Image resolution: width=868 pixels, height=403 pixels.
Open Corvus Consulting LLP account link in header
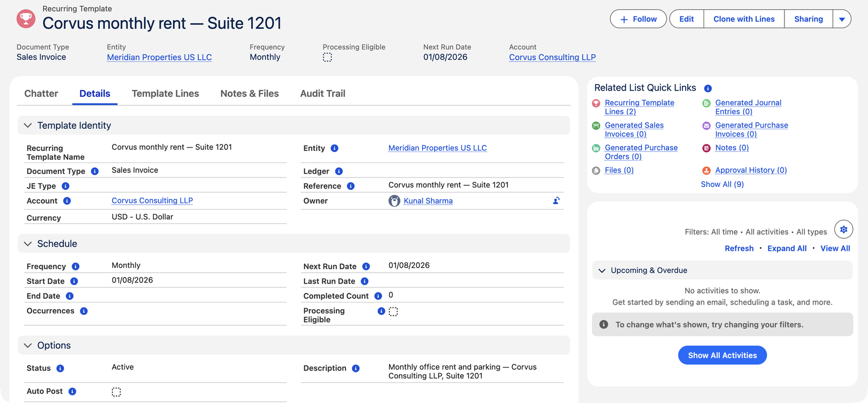click(552, 57)
